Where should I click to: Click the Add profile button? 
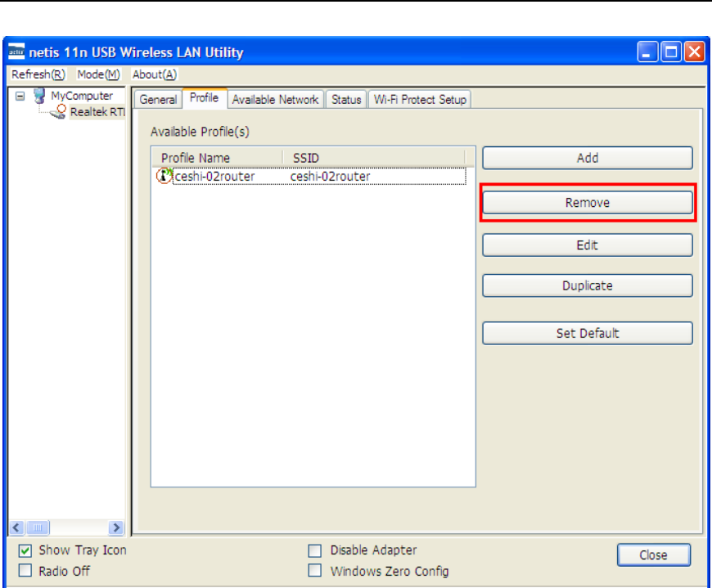click(x=587, y=158)
